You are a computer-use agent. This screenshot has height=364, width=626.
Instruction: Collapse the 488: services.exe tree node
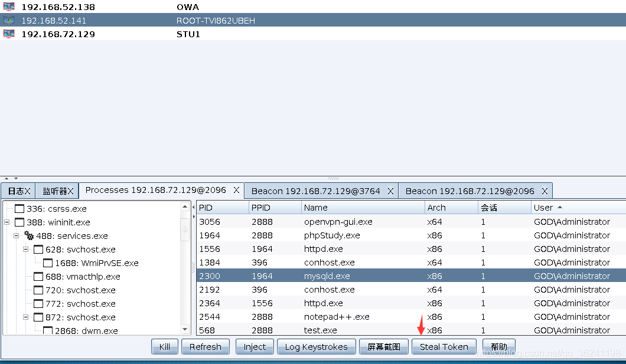click(17, 235)
